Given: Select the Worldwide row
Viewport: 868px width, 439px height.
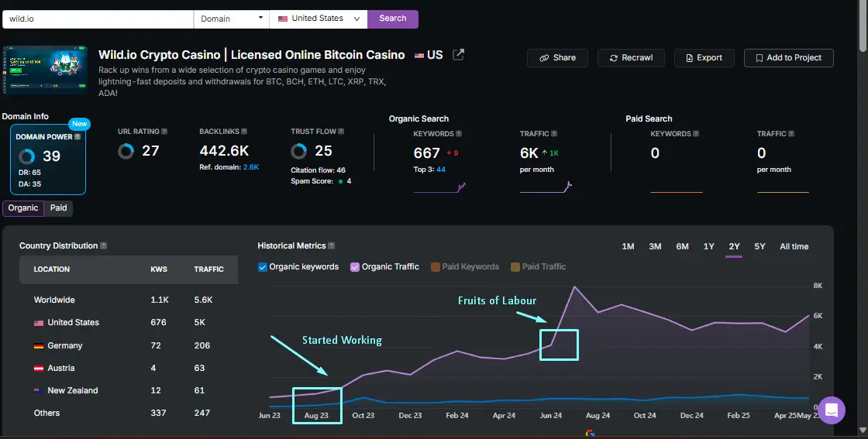Looking at the screenshot, I should pyautogui.click(x=129, y=300).
